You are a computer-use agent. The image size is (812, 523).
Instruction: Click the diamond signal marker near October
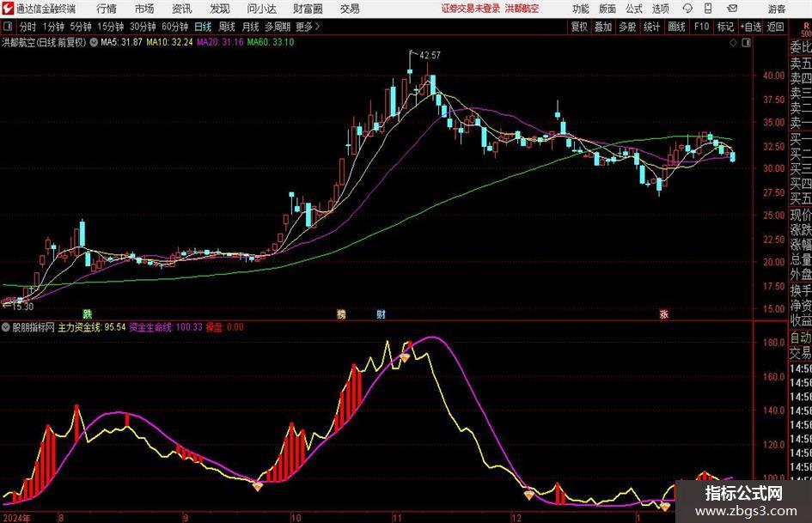258,486
